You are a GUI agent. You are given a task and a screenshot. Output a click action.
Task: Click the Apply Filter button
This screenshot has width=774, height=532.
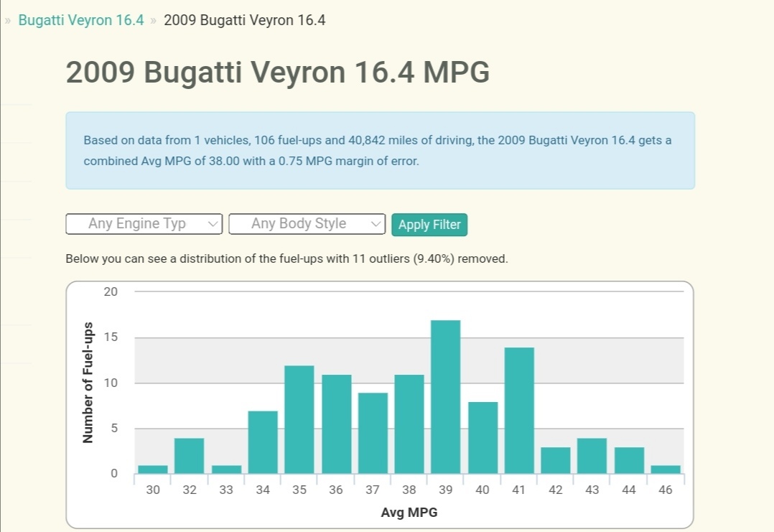[429, 225]
